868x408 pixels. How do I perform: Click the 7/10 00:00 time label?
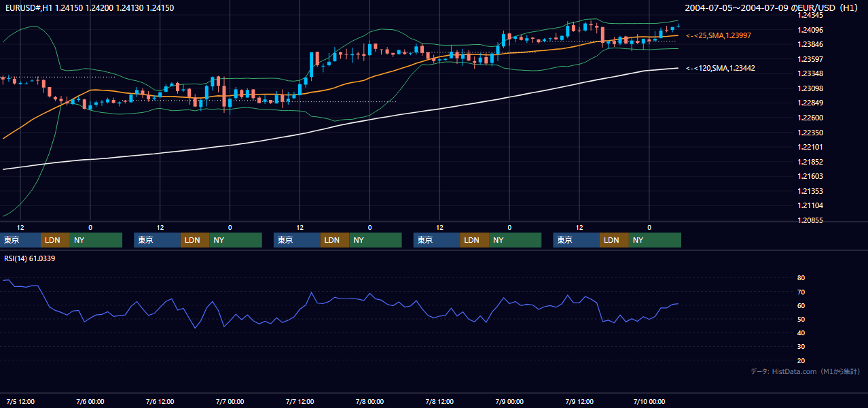coord(649,401)
